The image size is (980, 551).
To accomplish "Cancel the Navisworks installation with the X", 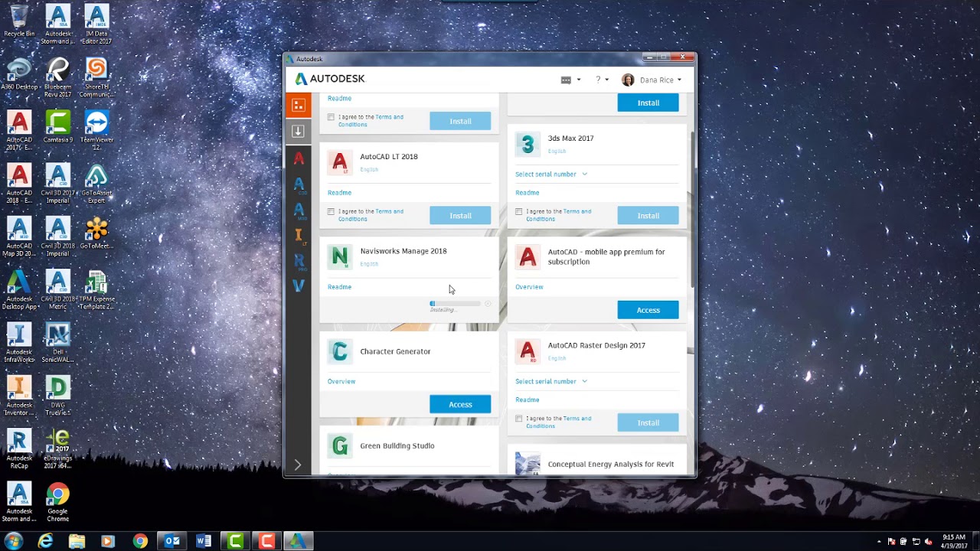I will pyautogui.click(x=488, y=304).
